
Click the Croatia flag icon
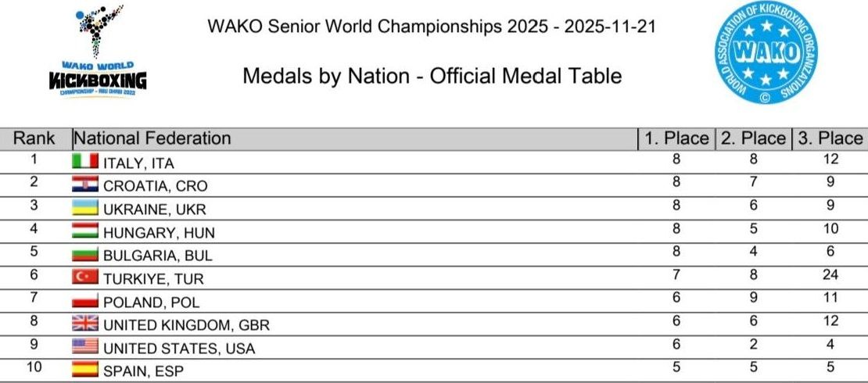(85, 184)
